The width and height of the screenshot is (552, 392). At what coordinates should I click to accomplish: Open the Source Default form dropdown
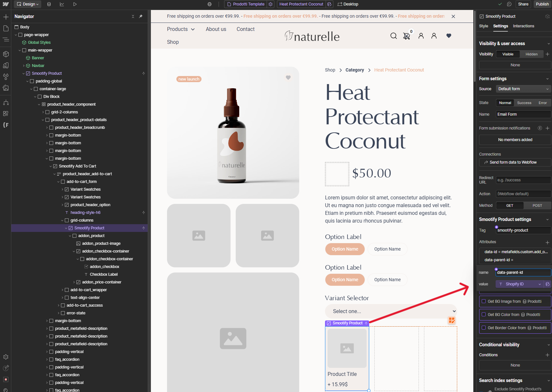coord(523,89)
